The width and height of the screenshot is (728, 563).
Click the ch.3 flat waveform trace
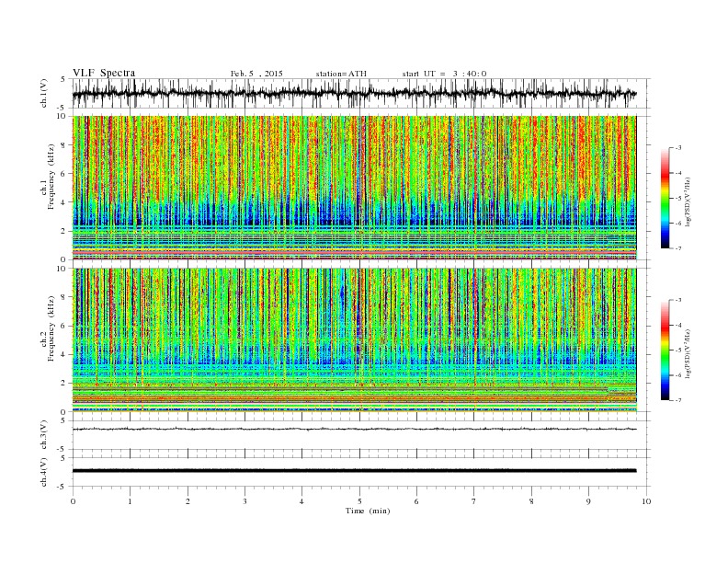354,429
